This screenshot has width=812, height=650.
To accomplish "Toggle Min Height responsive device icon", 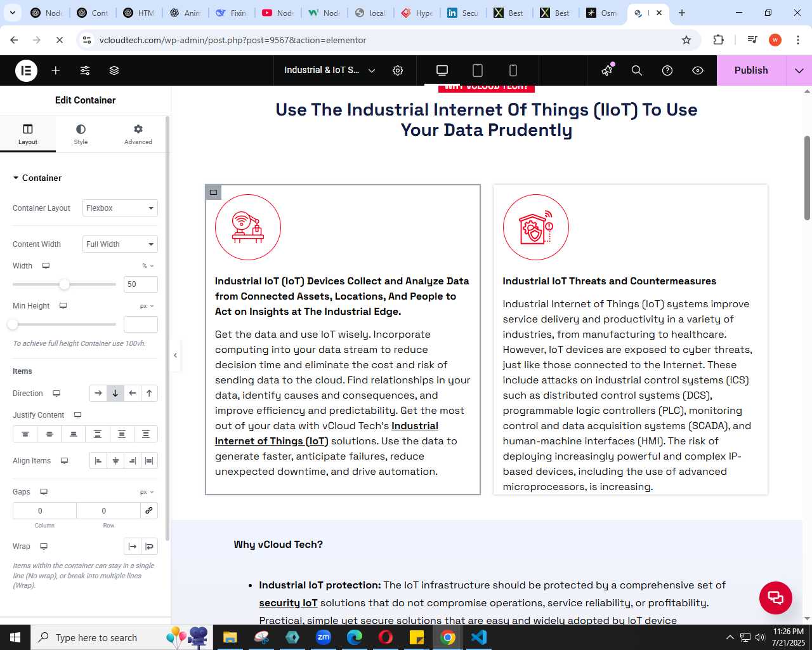I will pos(63,306).
